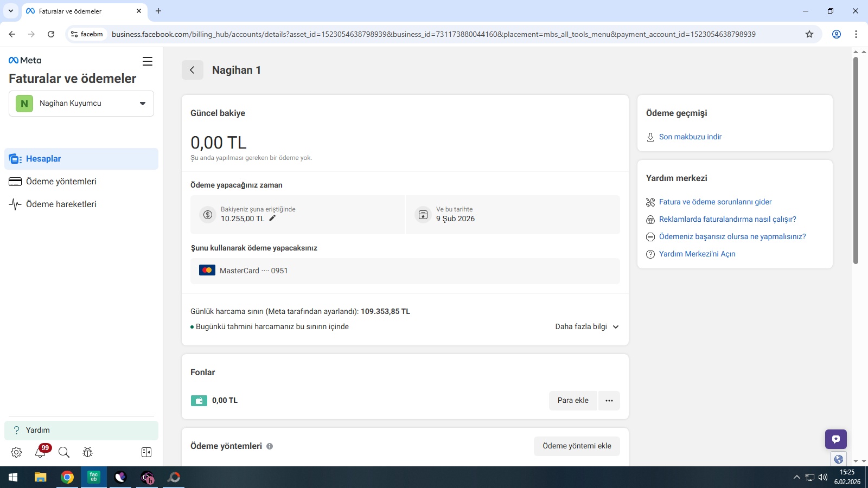This screenshot has width=868, height=488.
Task: Click the search magnifier icon in sidebar
Action: pyautogui.click(x=64, y=452)
